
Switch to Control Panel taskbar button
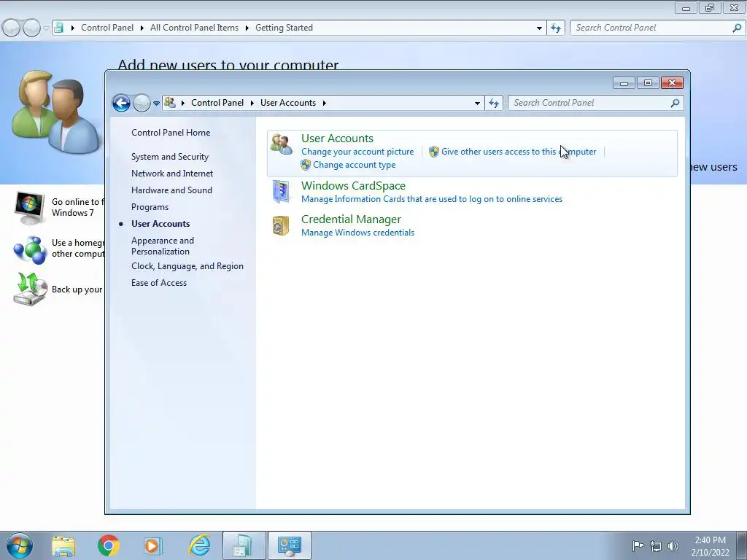[290, 545]
